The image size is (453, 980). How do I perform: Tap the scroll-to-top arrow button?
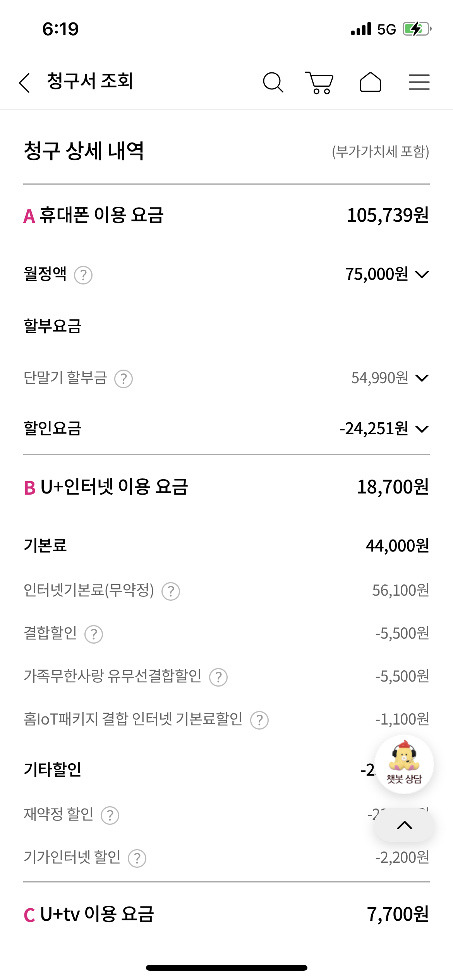(404, 825)
